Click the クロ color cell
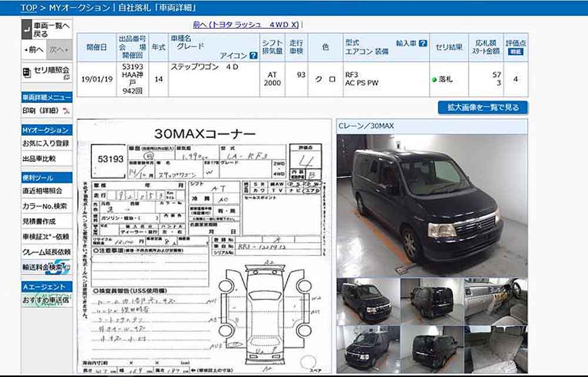 click(x=325, y=79)
